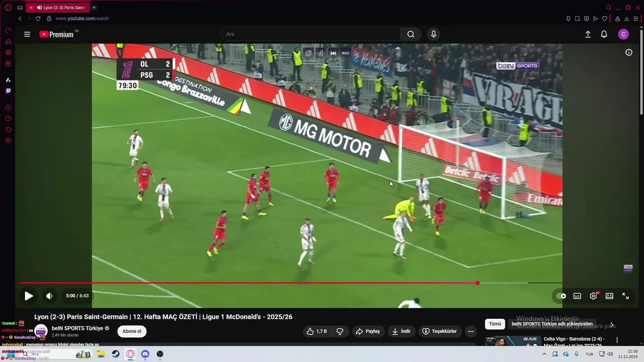Reload the current YouTube page
This screenshot has height=362, width=644.
pyautogui.click(x=38, y=19)
